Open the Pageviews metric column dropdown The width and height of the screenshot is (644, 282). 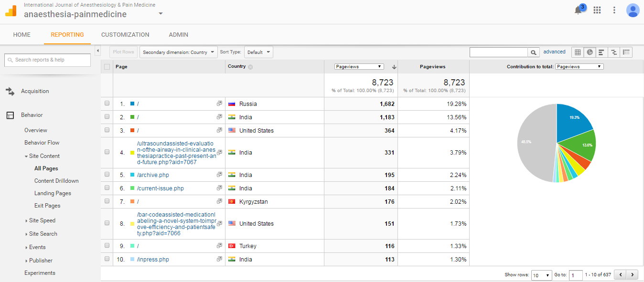point(359,67)
